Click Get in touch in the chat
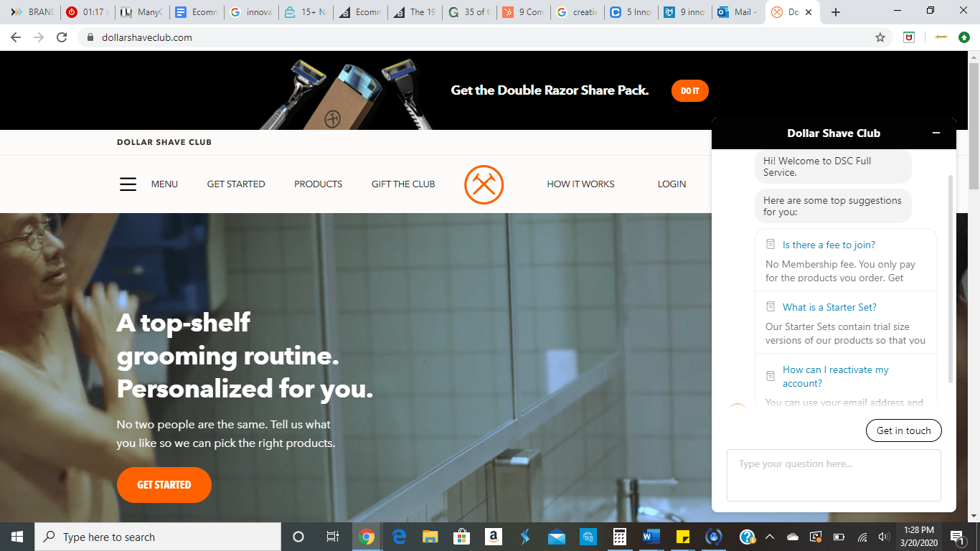The width and height of the screenshot is (980, 551). pos(903,430)
